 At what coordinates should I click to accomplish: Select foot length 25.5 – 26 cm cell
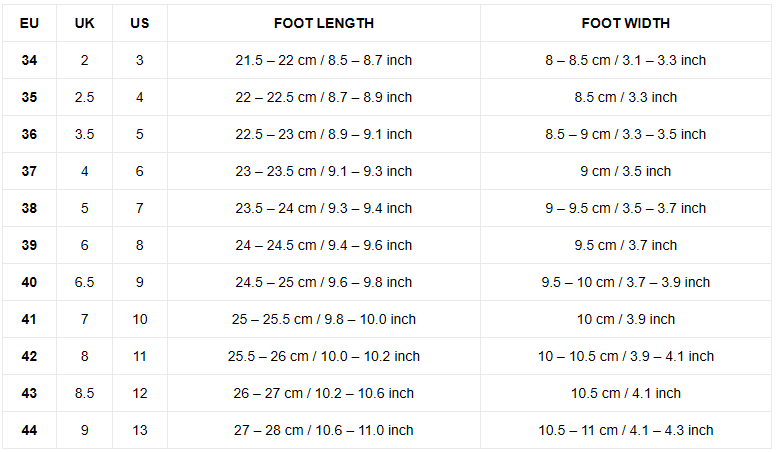tap(324, 356)
